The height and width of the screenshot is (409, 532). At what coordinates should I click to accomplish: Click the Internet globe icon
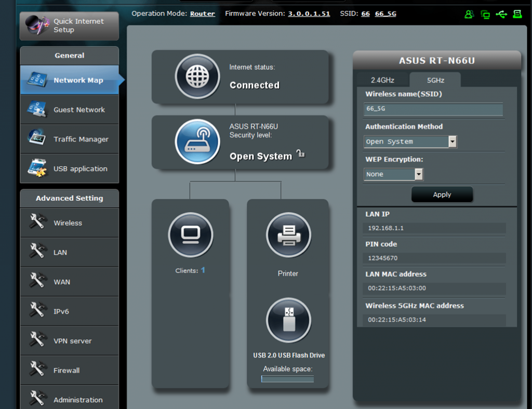pyautogui.click(x=197, y=76)
